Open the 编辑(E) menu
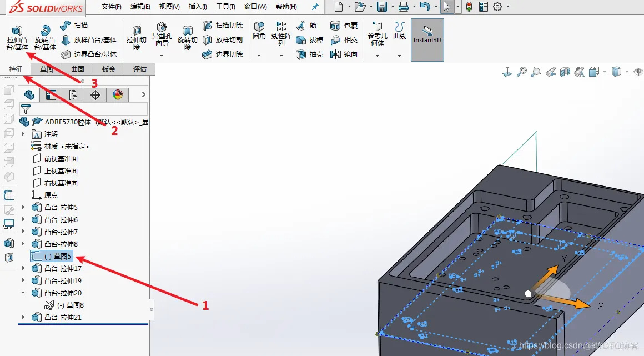The width and height of the screenshot is (644, 356). pos(140,7)
